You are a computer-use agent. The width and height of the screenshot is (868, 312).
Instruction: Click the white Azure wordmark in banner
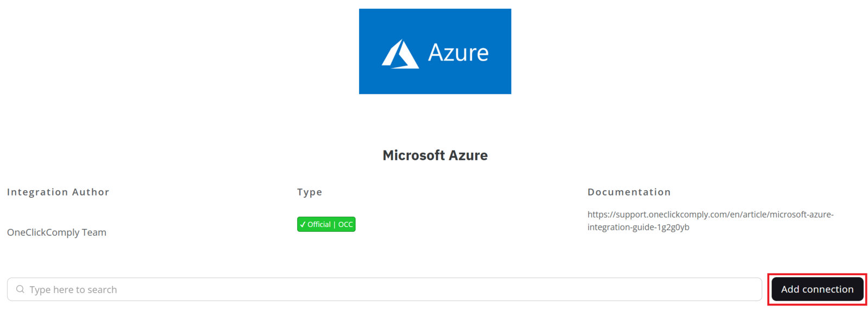(458, 53)
